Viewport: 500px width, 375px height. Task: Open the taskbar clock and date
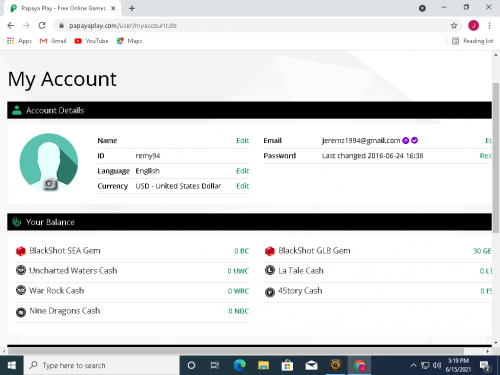[458, 365]
